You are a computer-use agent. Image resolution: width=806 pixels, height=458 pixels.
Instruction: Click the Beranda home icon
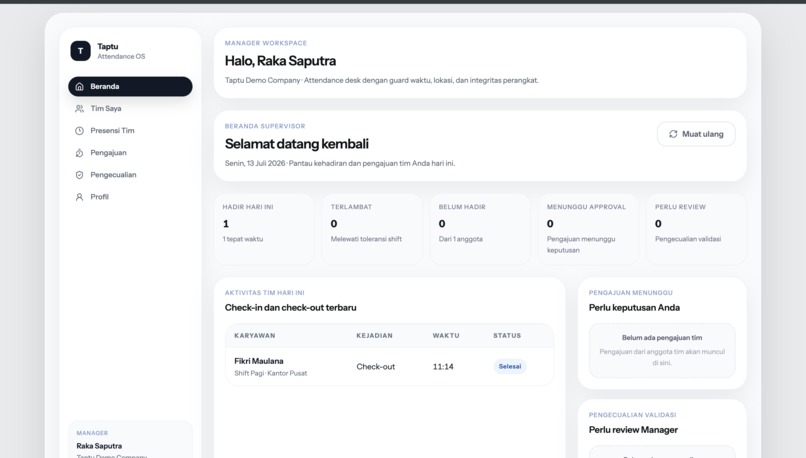pos(79,86)
